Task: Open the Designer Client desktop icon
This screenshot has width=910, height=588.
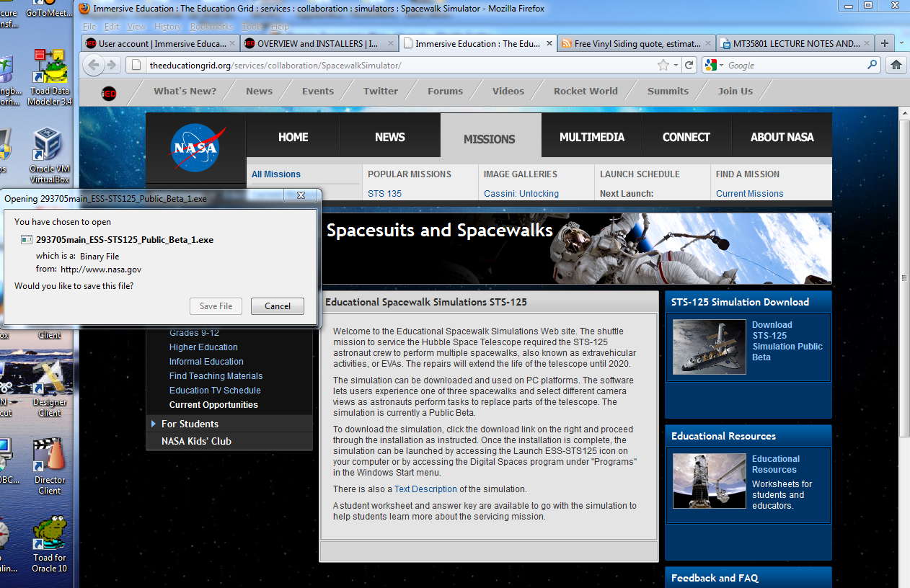Action: [x=49, y=389]
